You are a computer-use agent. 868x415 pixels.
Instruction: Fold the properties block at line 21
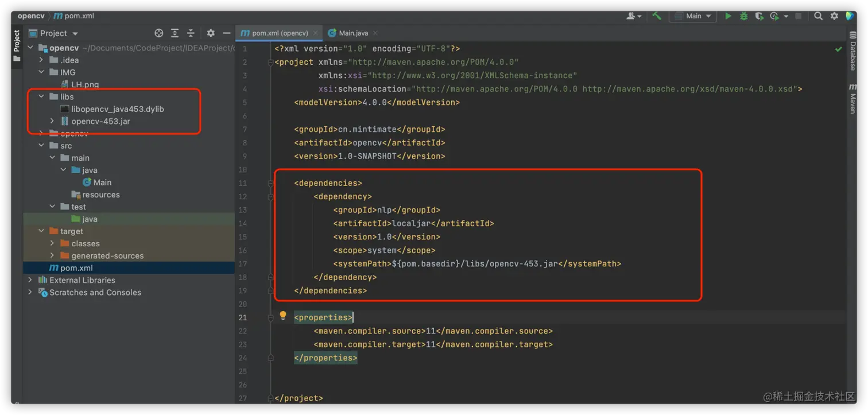click(x=270, y=317)
